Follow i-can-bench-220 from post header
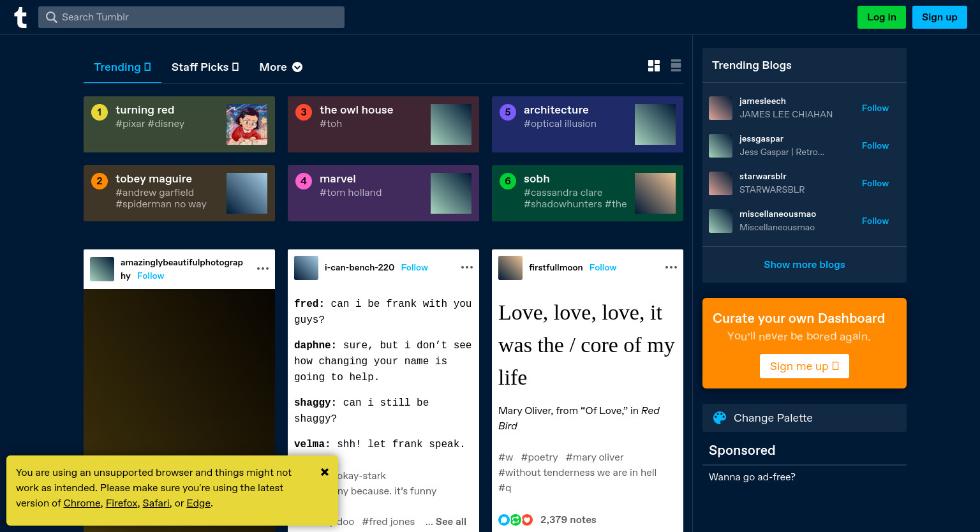This screenshot has height=532, width=980. pos(415,268)
